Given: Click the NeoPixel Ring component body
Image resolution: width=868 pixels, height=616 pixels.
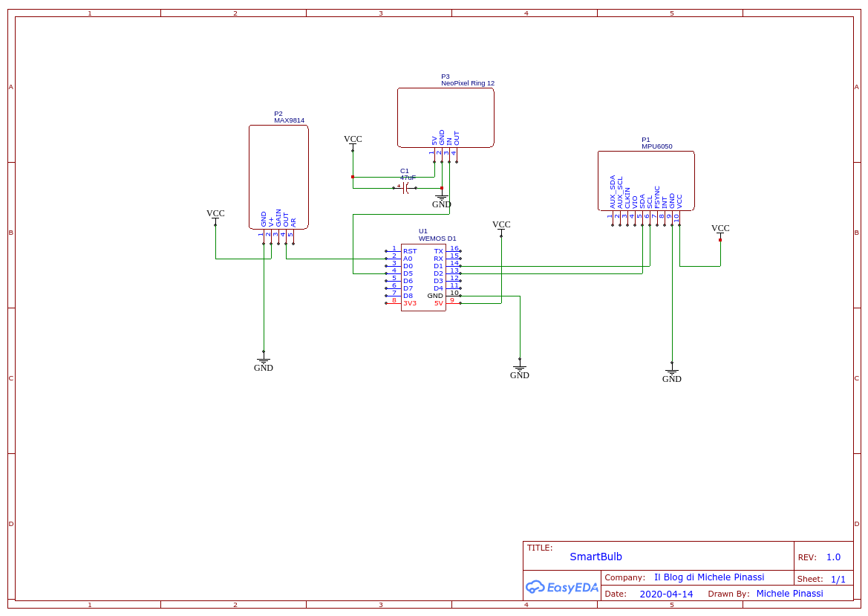Looking at the screenshot, I should coord(446,117).
